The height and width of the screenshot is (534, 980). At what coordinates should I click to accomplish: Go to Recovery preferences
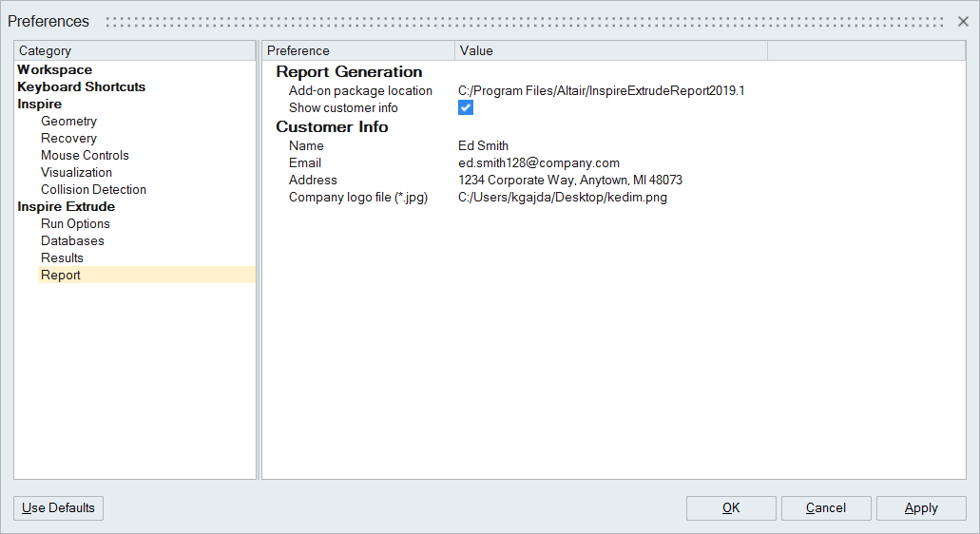(x=68, y=139)
